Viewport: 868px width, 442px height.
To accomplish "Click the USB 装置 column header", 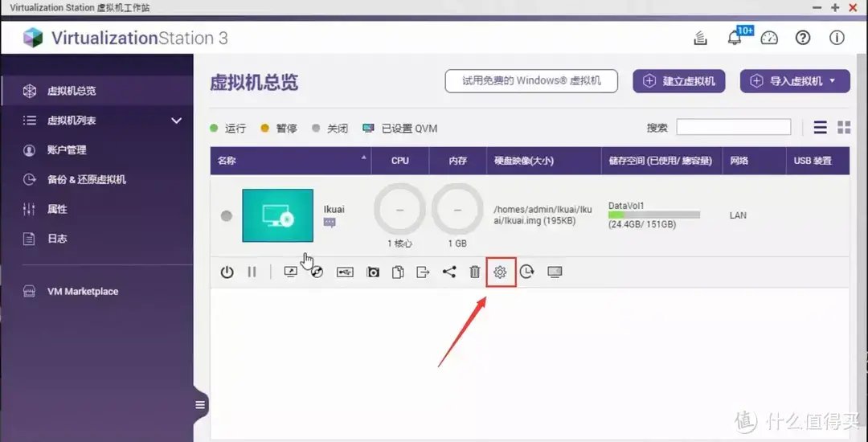I will tap(818, 161).
